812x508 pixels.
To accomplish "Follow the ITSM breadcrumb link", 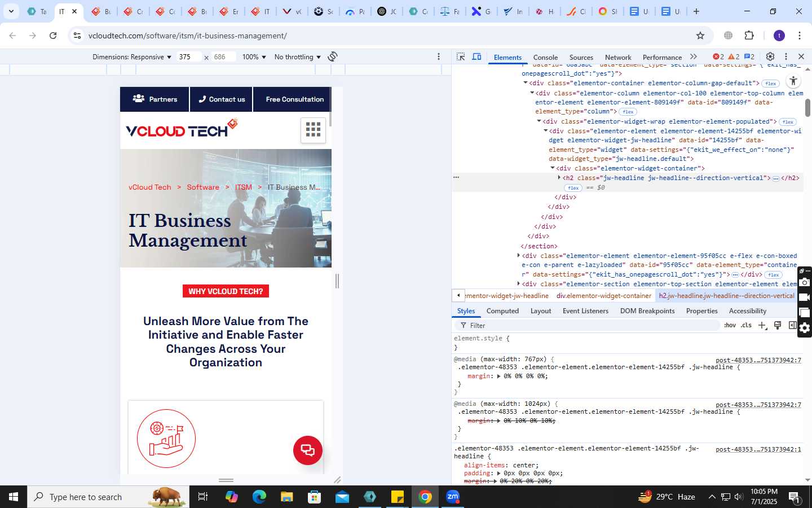I will pyautogui.click(x=244, y=187).
